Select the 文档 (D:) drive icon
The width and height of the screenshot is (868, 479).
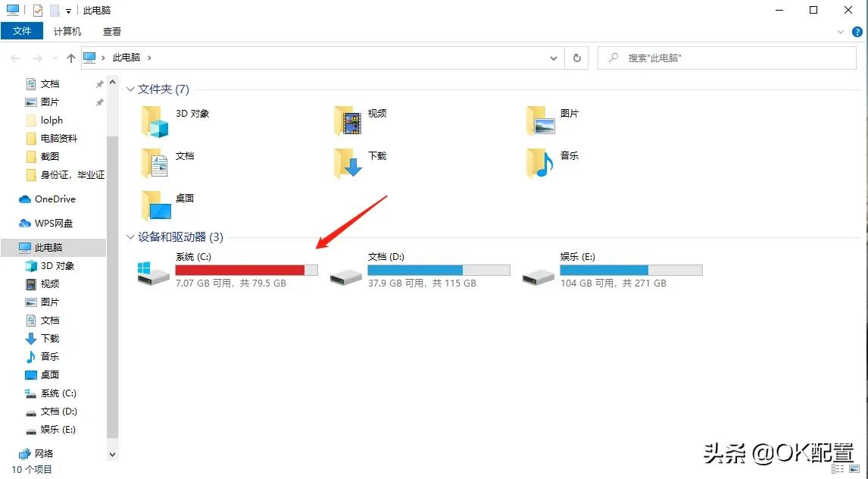346,276
